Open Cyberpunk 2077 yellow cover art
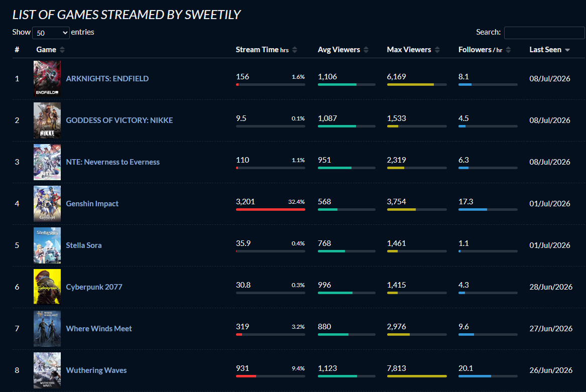Image resolution: width=586 pixels, height=392 pixels. 47,287
